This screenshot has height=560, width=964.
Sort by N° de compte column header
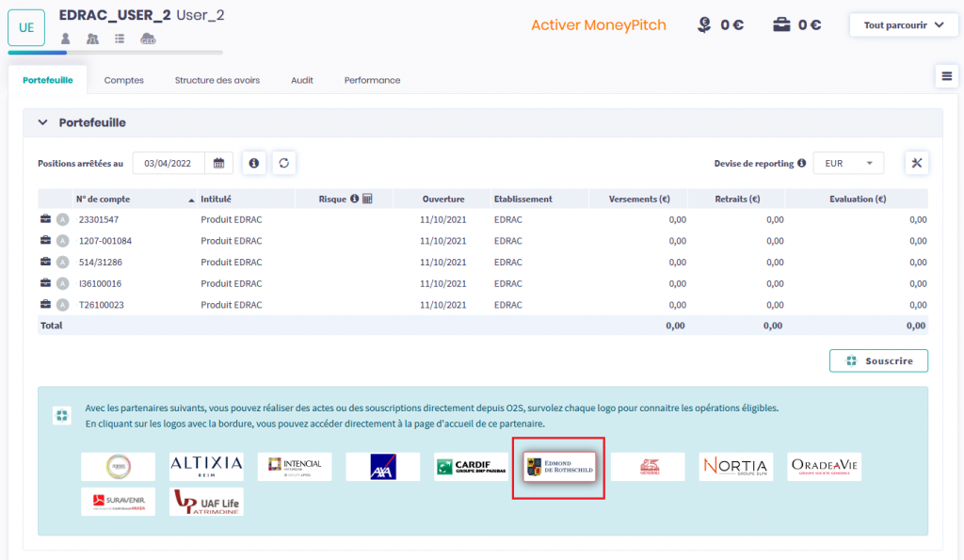point(104,199)
